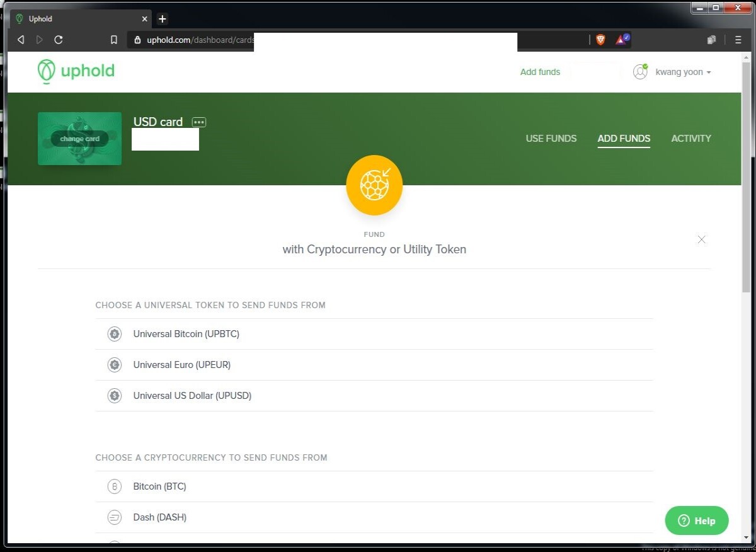Open the ACTIVITY tab
This screenshot has height=552, width=756.
point(691,139)
